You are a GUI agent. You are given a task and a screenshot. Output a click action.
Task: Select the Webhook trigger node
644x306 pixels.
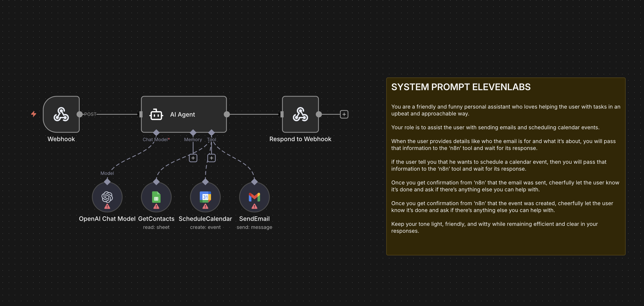pos(61,114)
